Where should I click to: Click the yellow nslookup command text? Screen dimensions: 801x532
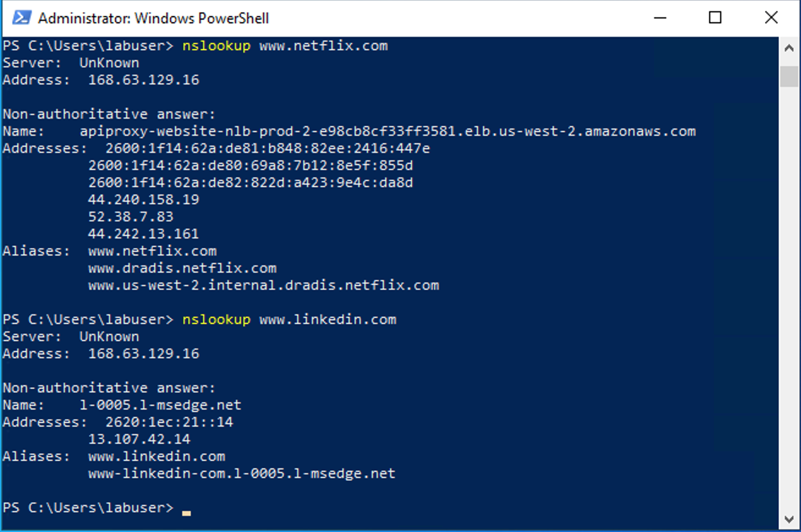tap(216, 45)
